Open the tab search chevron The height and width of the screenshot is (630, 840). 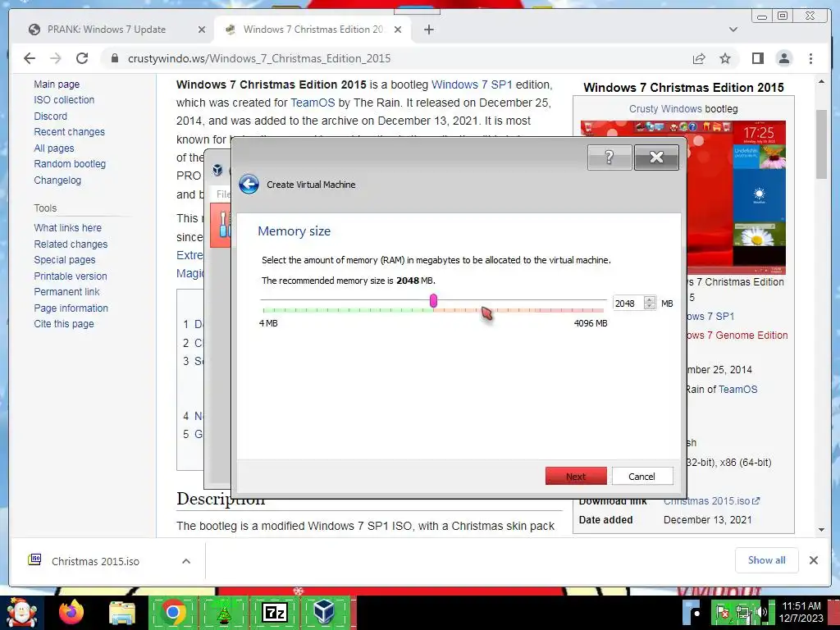click(x=733, y=30)
